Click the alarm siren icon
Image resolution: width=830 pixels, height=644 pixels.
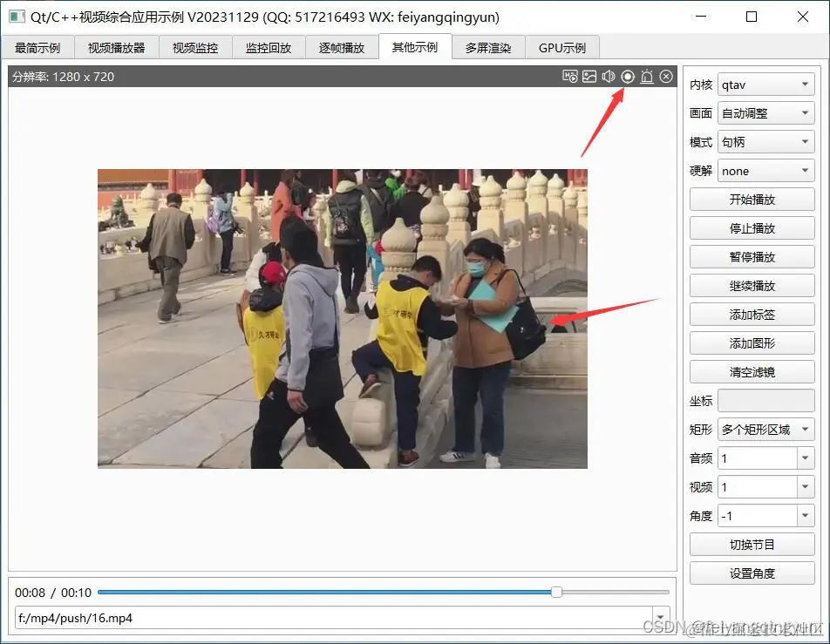647,77
